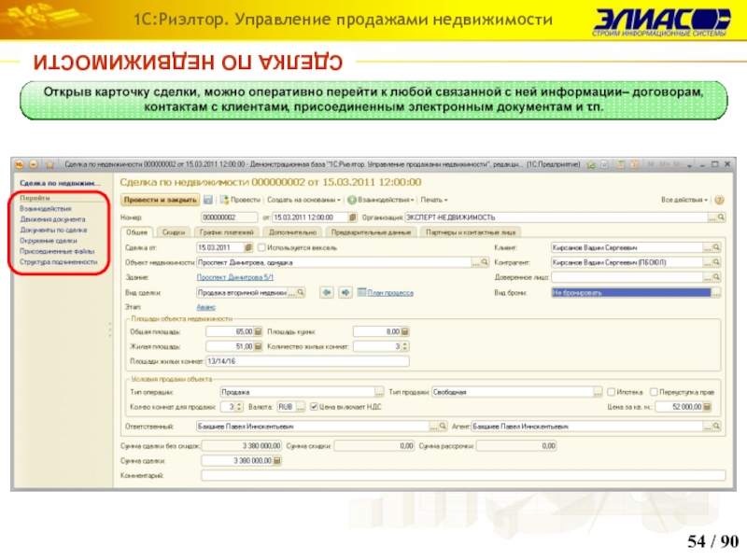Image resolution: width=747 pixels, height=560 pixels.
Task: Click the search icon of Ответственный field
Action: click(443, 427)
